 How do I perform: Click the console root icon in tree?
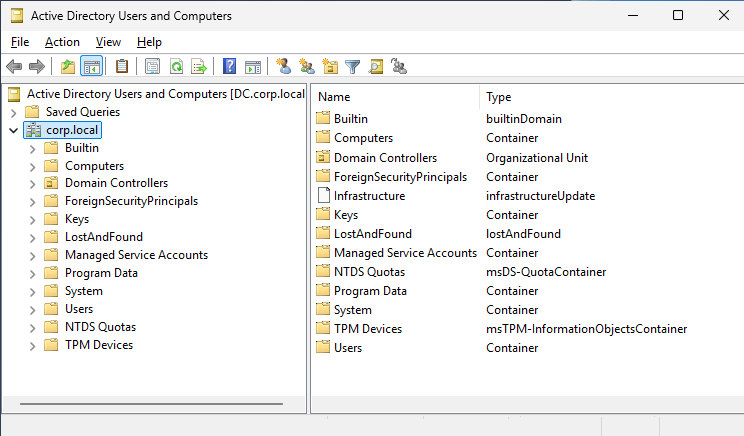tap(14, 94)
